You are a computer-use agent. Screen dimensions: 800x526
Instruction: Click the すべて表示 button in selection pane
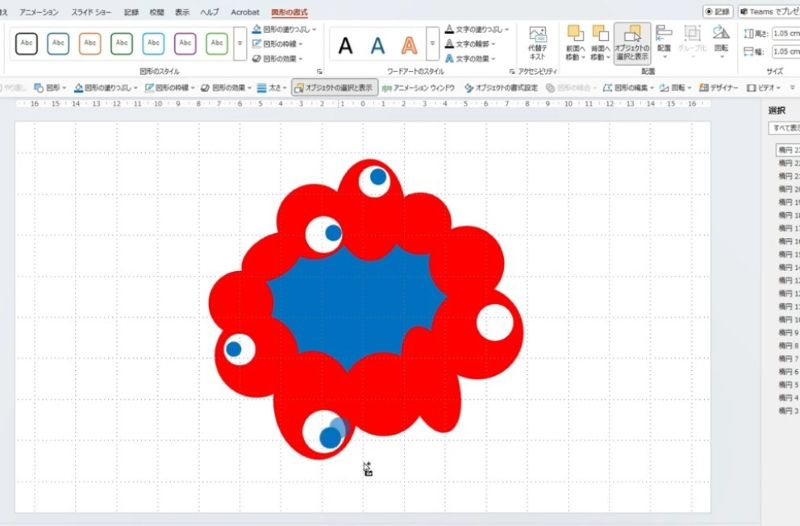(783, 129)
